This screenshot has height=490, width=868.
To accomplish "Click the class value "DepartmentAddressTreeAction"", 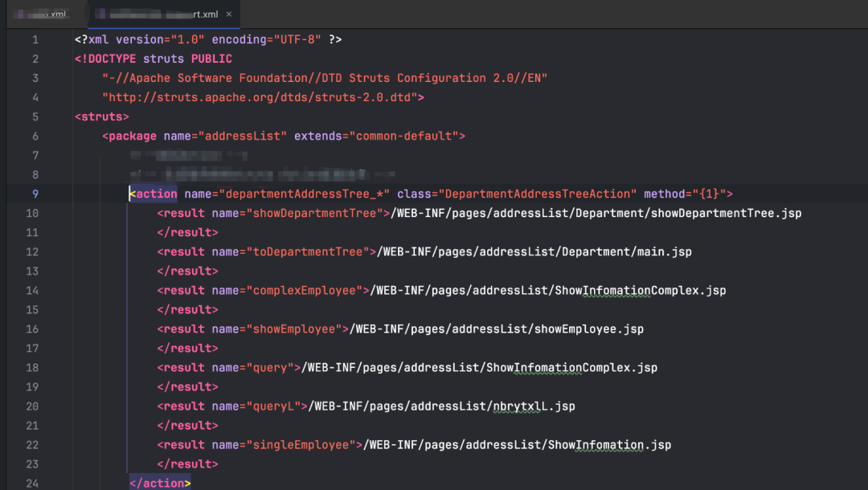I will click(538, 194).
